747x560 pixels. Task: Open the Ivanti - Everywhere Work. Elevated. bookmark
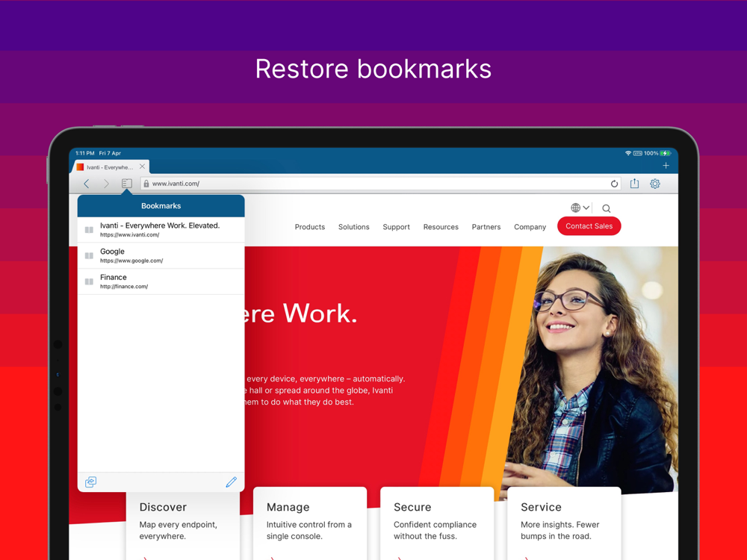[161, 229]
